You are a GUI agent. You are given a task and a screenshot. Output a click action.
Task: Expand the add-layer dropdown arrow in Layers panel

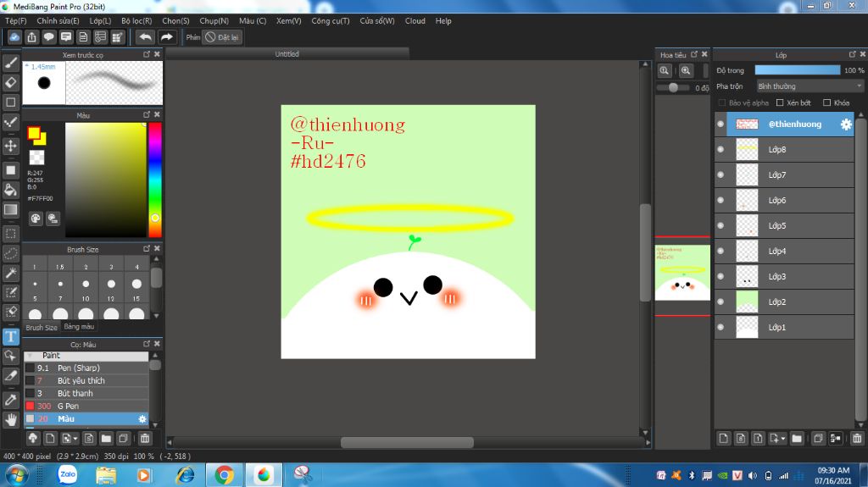[782, 439]
